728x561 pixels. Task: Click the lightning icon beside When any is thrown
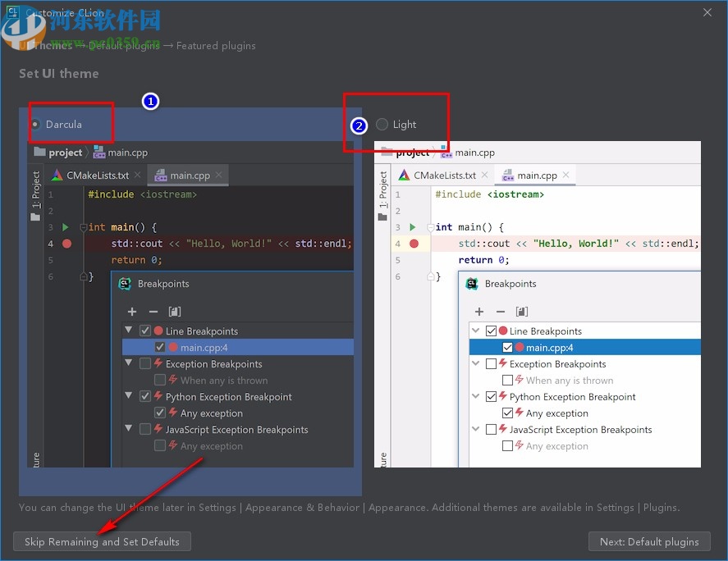[175, 380]
